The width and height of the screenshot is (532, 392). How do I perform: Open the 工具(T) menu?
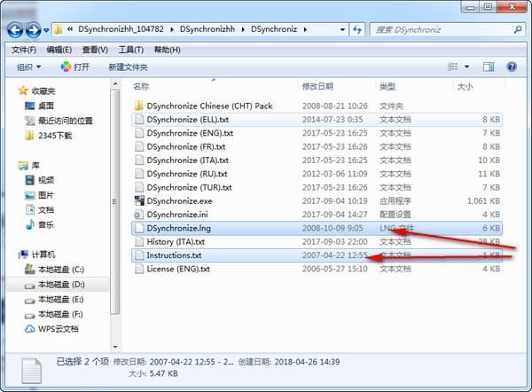click(x=130, y=49)
